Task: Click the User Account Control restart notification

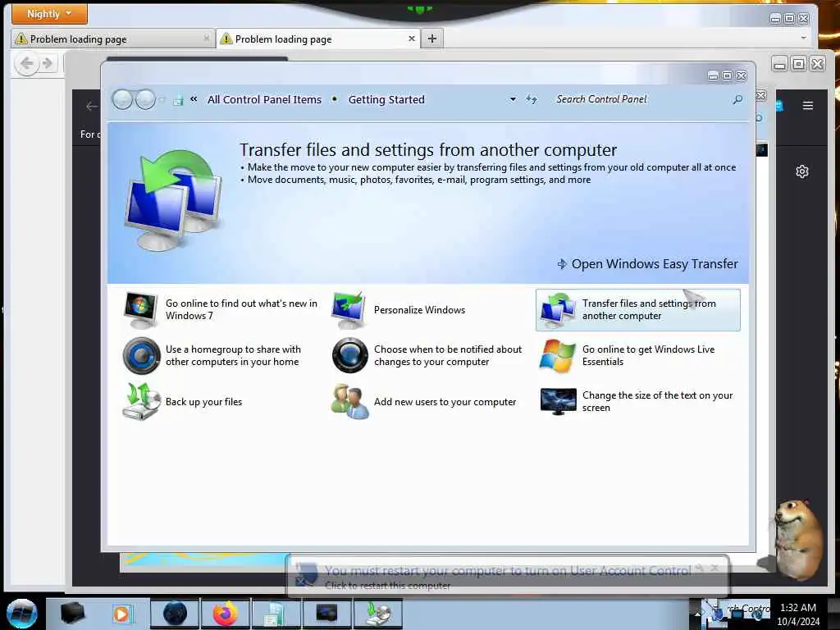Action: (x=508, y=577)
